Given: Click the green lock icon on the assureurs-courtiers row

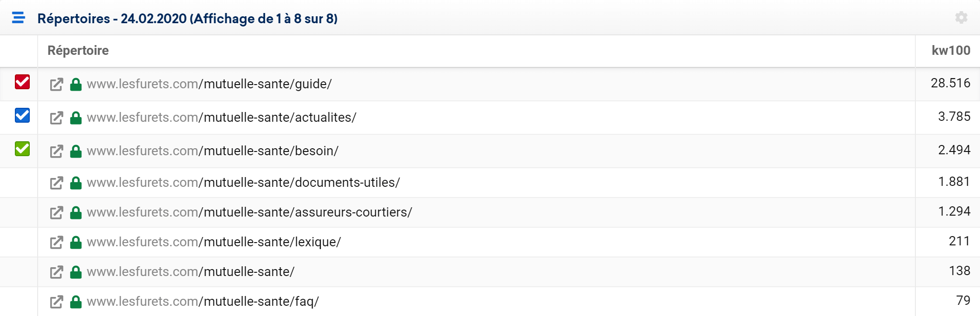Looking at the screenshot, I should pyautogui.click(x=76, y=212).
